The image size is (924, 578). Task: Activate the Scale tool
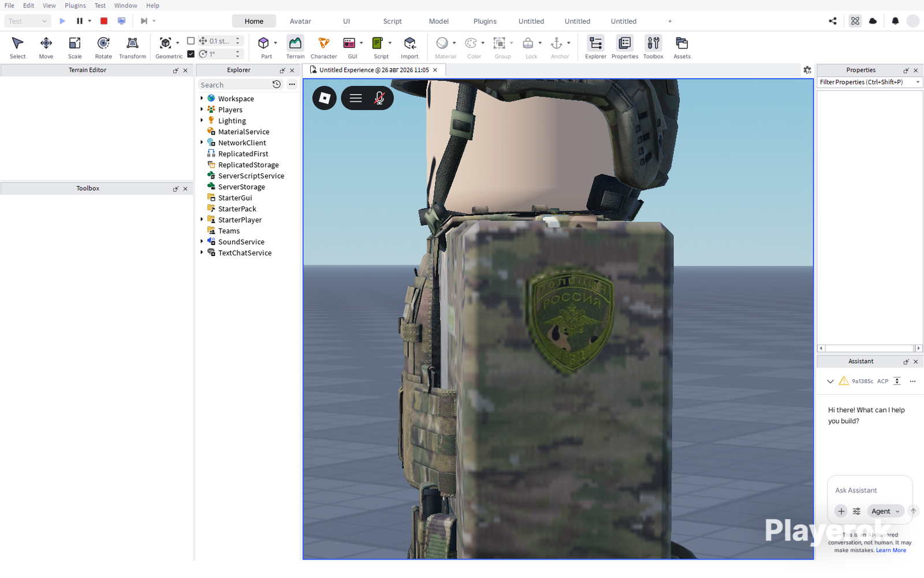coord(74,47)
